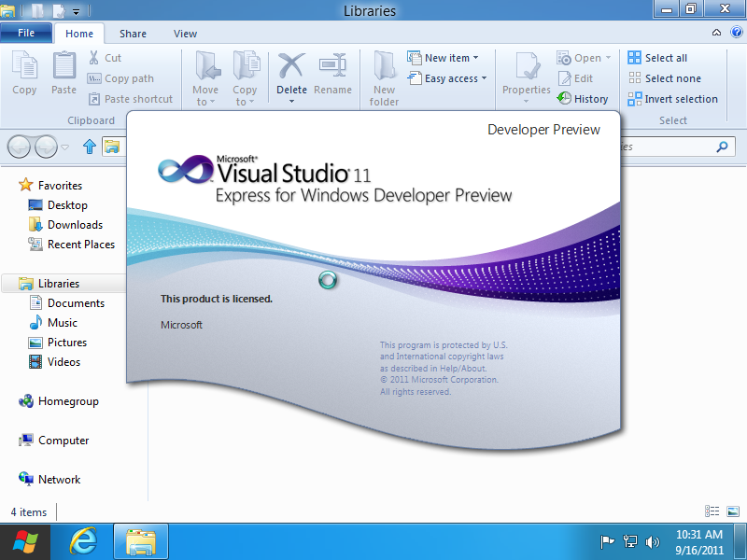Choose Paste shortcut in Clipboard group
This screenshot has width=747, height=560.
point(130,99)
